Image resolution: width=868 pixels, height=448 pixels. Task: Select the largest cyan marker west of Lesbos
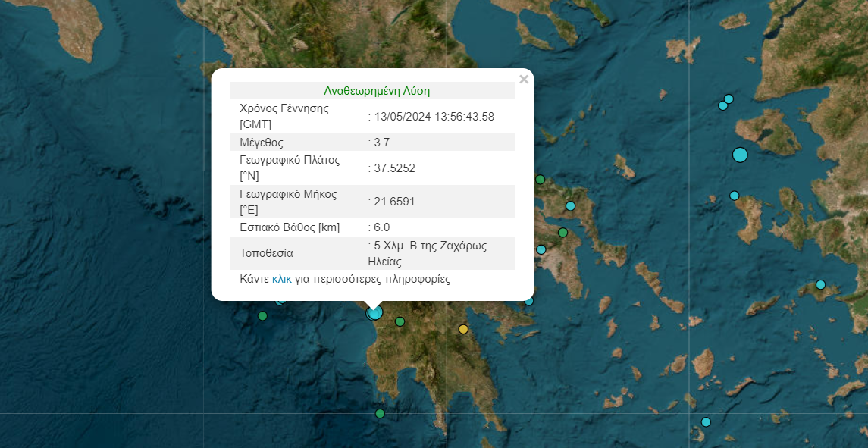(x=740, y=155)
